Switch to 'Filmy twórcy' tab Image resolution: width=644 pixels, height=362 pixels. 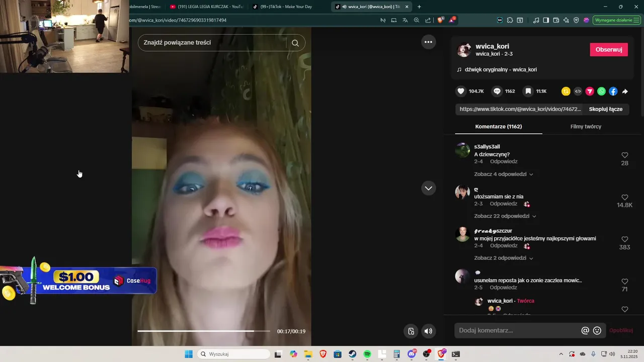(x=586, y=127)
